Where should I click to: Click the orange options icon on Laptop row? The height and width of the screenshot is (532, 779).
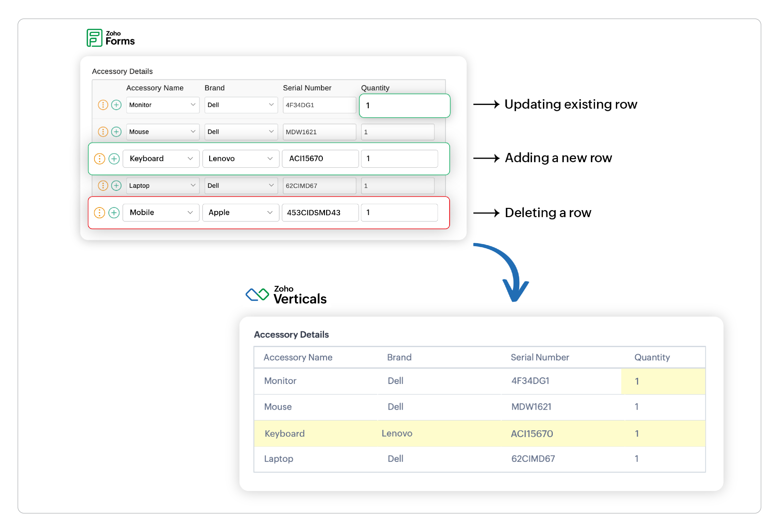pyautogui.click(x=103, y=186)
